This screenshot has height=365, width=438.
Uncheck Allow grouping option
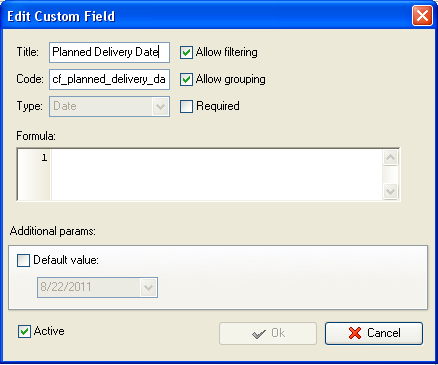tap(186, 79)
